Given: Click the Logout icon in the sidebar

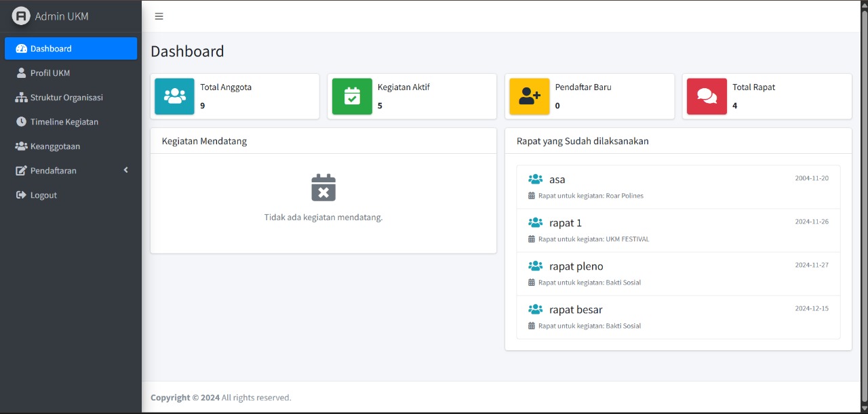Looking at the screenshot, I should (21, 195).
